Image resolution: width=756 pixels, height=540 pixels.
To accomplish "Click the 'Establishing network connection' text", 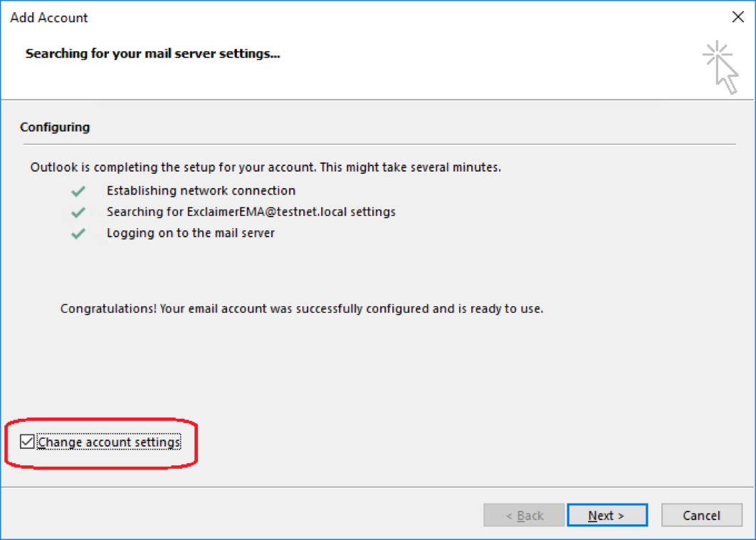I will click(x=201, y=191).
